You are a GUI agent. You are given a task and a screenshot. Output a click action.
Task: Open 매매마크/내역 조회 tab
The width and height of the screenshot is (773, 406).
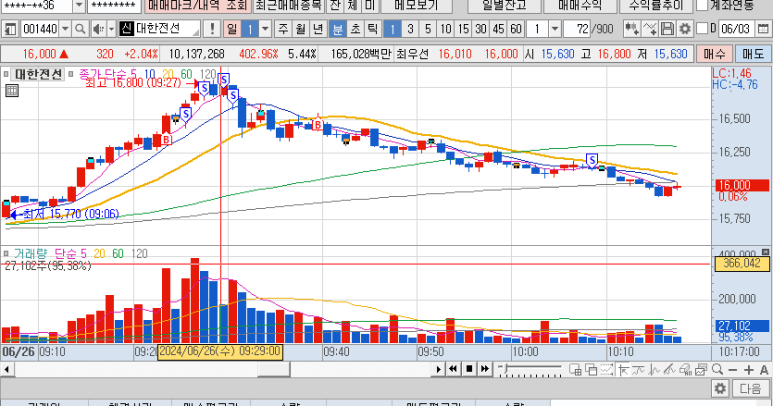coord(198,5)
